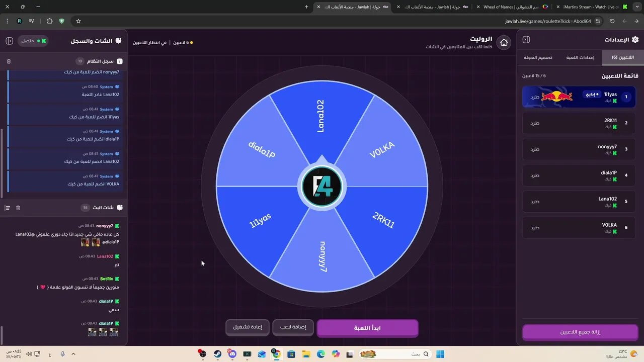
Task: Open Steam from taskbar
Action: [x=217, y=354]
